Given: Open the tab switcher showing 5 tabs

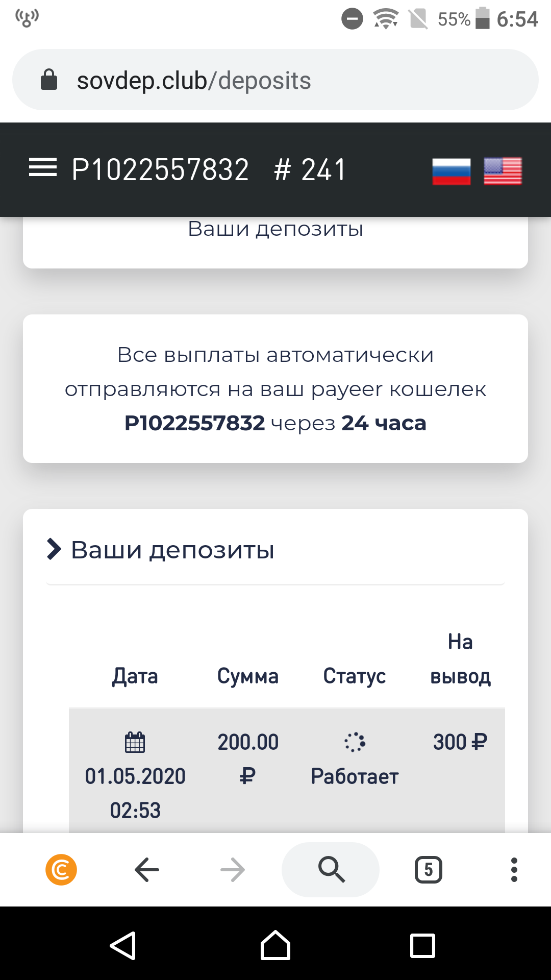Looking at the screenshot, I should (x=429, y=869).
